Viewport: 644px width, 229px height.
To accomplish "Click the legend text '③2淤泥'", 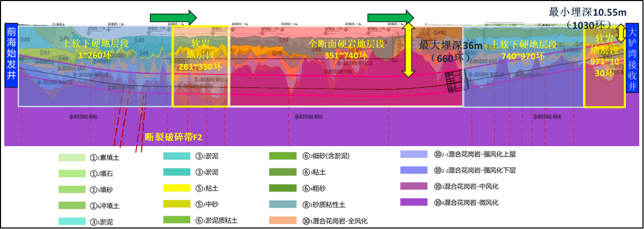I will coord(207,157).
